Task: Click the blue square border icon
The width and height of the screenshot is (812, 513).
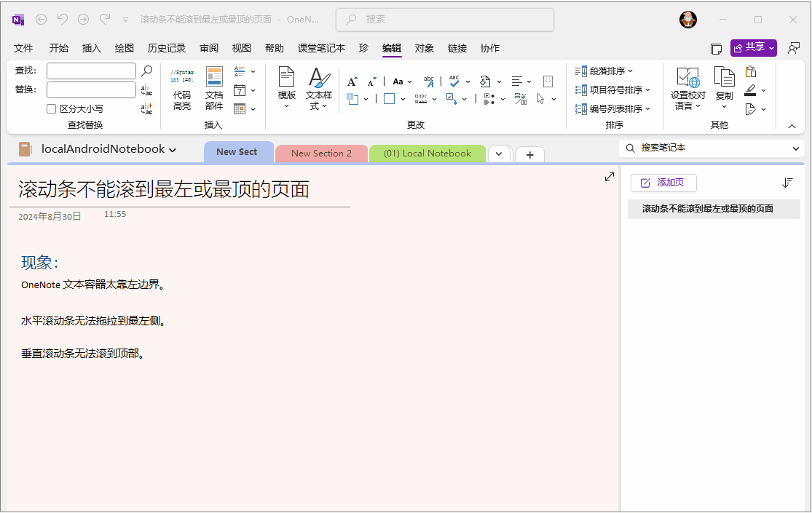Action: pos(390,99)
